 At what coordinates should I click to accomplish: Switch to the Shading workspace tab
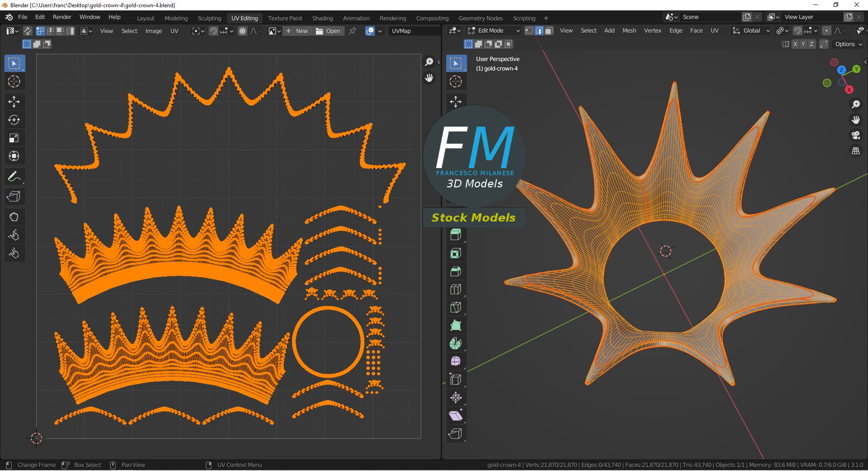click(322, 18)
